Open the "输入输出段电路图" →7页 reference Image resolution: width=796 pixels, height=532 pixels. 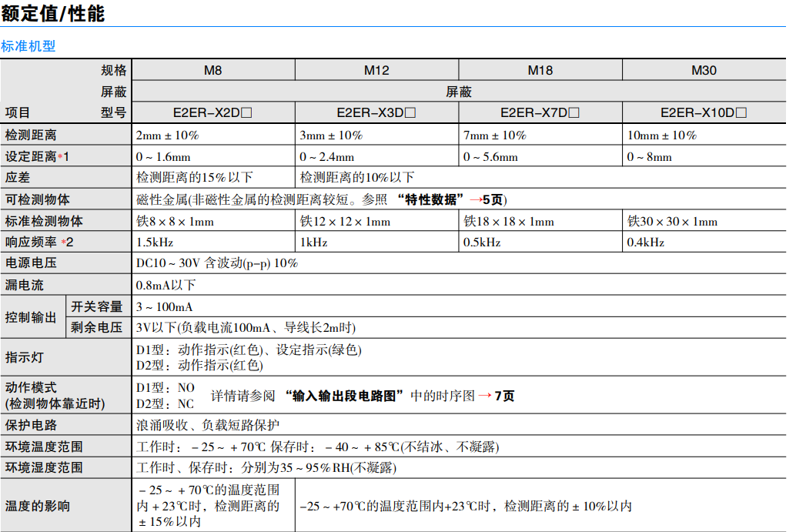tap(400, 396)
